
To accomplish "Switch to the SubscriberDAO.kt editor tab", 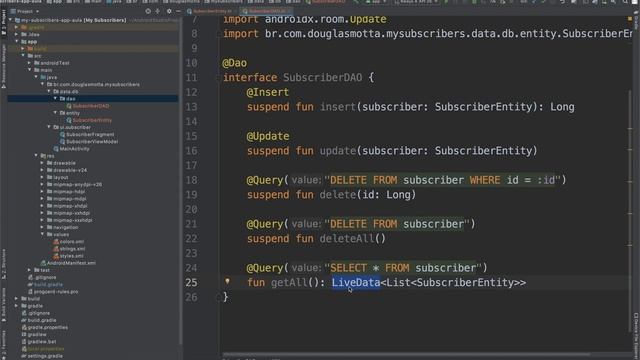I will click(x=268, y=11).
